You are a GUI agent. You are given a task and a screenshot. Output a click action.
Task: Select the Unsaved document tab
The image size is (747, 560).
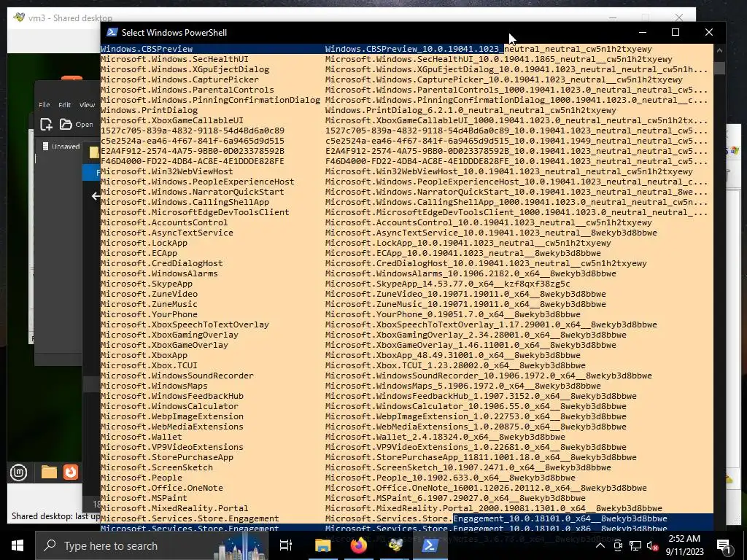[x=61, y=146]
